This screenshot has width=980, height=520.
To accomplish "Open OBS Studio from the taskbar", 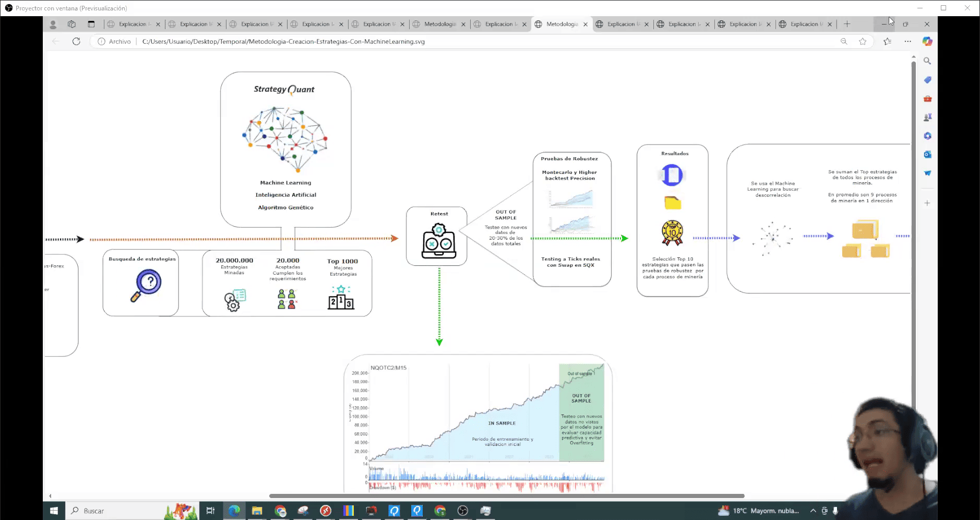I will (462, 511).
